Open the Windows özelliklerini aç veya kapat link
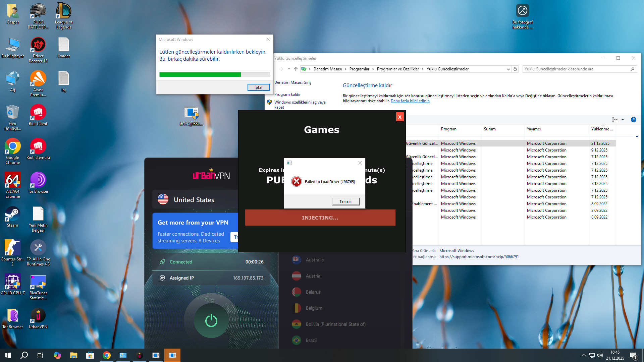This screenshot has height=362, width=644. coord(300,105)
